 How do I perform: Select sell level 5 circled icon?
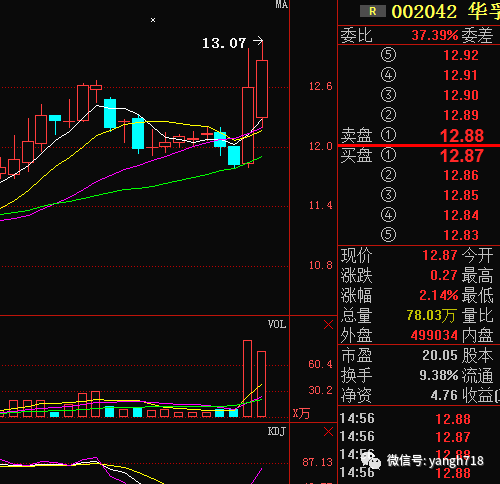[x=388, y=55]
